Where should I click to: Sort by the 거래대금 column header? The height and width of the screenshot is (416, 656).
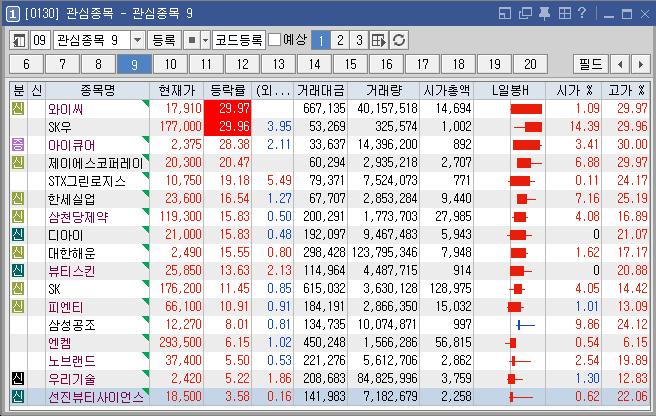(320, 90)
